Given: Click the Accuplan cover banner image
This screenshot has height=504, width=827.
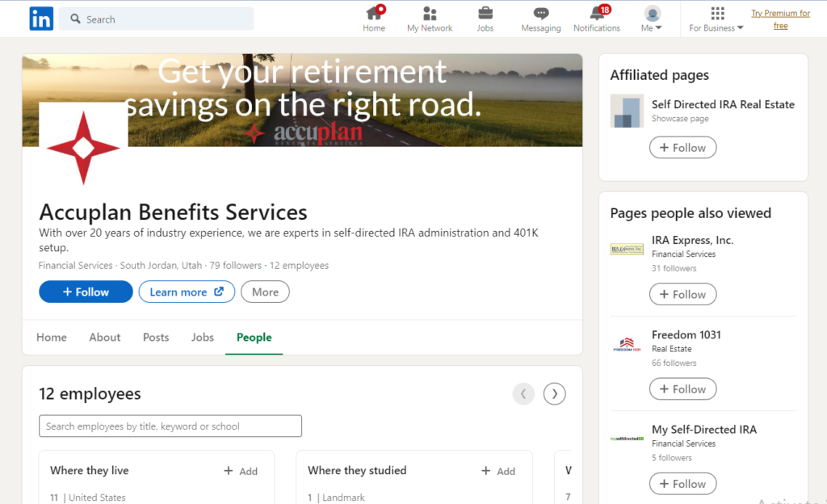Looking at the screenshot, I should tap(302, 100).
